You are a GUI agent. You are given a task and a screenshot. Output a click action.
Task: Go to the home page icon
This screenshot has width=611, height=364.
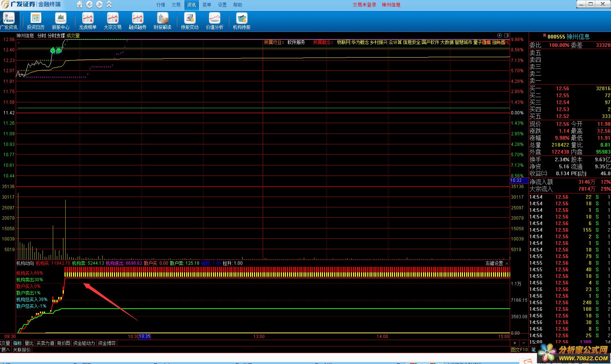(80, 4)
